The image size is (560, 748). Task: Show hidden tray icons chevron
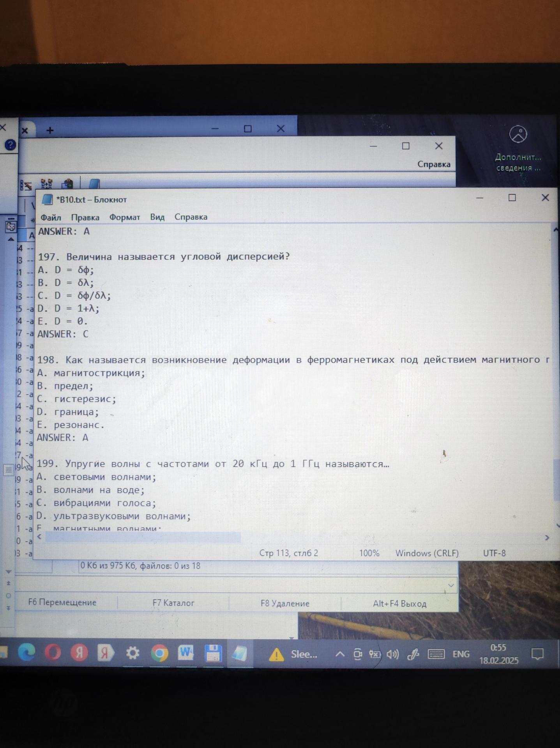point(340,654)
